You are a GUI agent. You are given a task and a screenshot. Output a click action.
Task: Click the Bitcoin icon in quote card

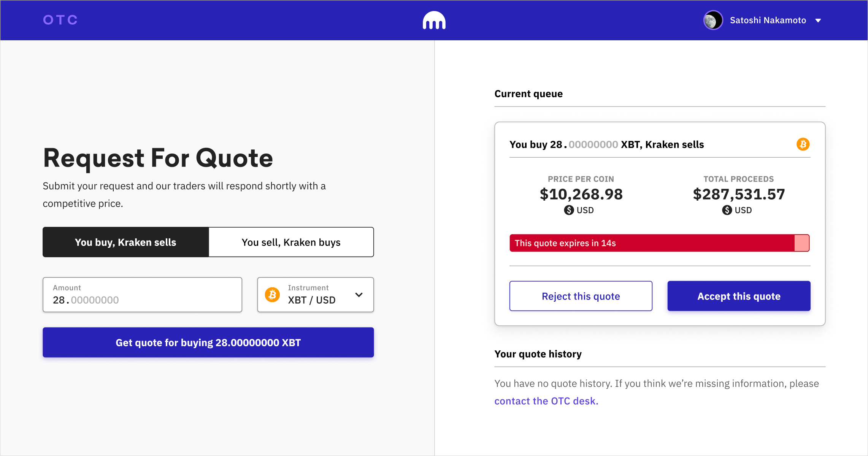pyautogui.click(x=803, y=144)
